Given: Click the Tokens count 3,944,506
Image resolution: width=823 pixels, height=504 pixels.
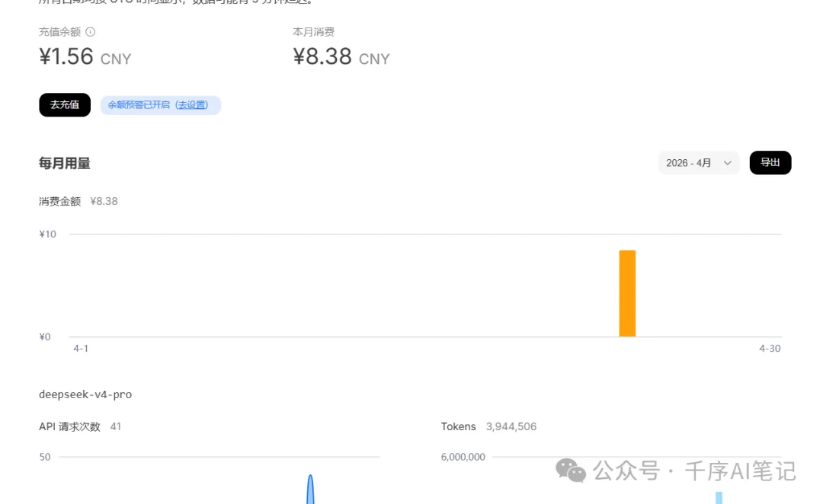Looking at the screenshot, I should tap(511, 427).
